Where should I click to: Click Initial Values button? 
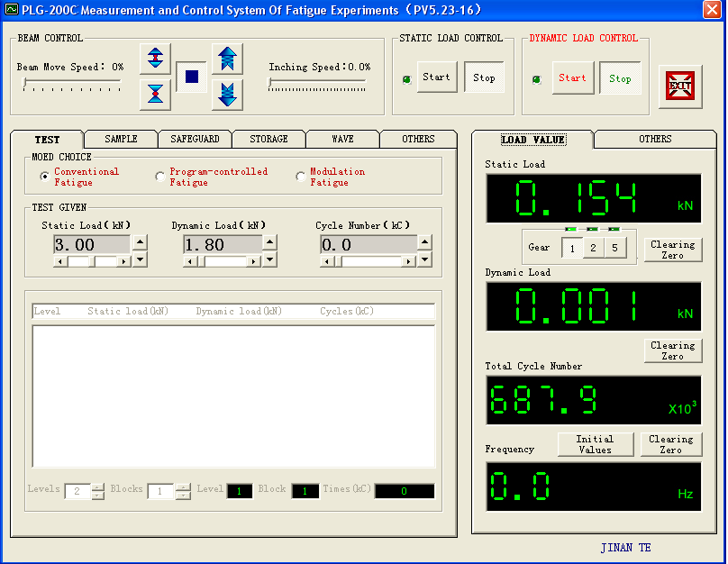[595, 444]
